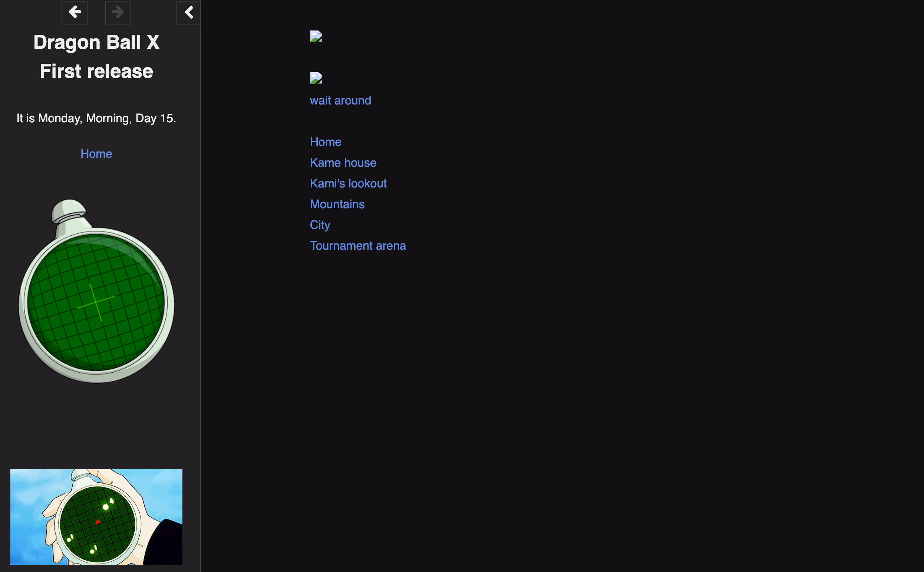Collapse the sidebar with the chevron toggle

tap(188, 12)
